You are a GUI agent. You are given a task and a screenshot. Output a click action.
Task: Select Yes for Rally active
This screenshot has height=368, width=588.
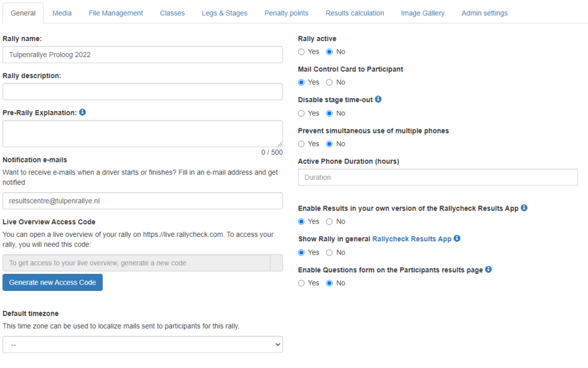301,51
